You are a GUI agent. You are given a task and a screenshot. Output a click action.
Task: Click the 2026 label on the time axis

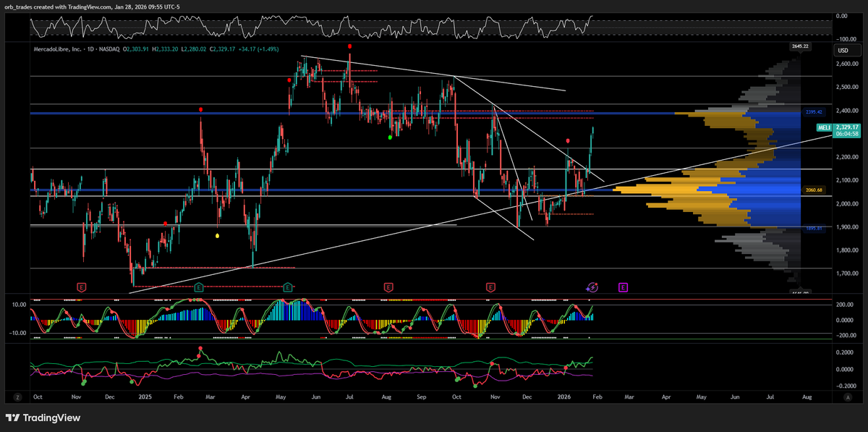point(563,397)
